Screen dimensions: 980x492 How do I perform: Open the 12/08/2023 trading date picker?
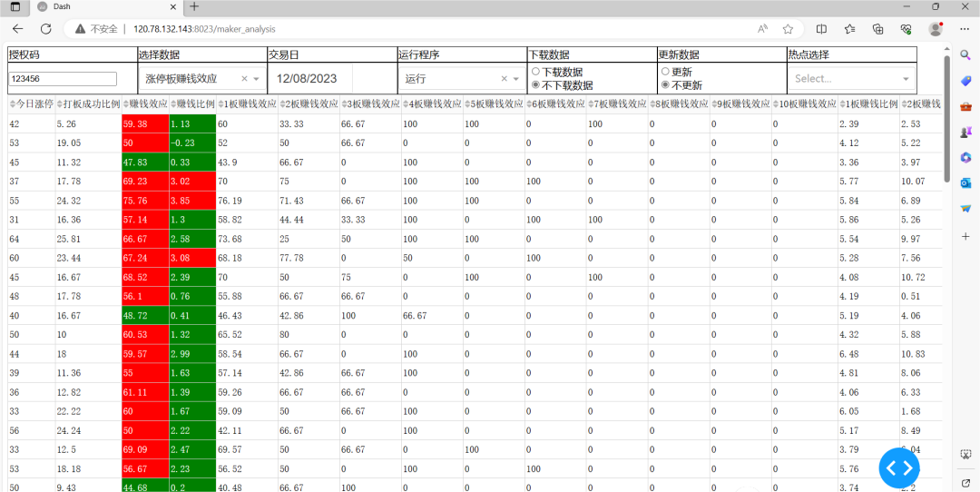pyautogui.click(x=310, y=79)
